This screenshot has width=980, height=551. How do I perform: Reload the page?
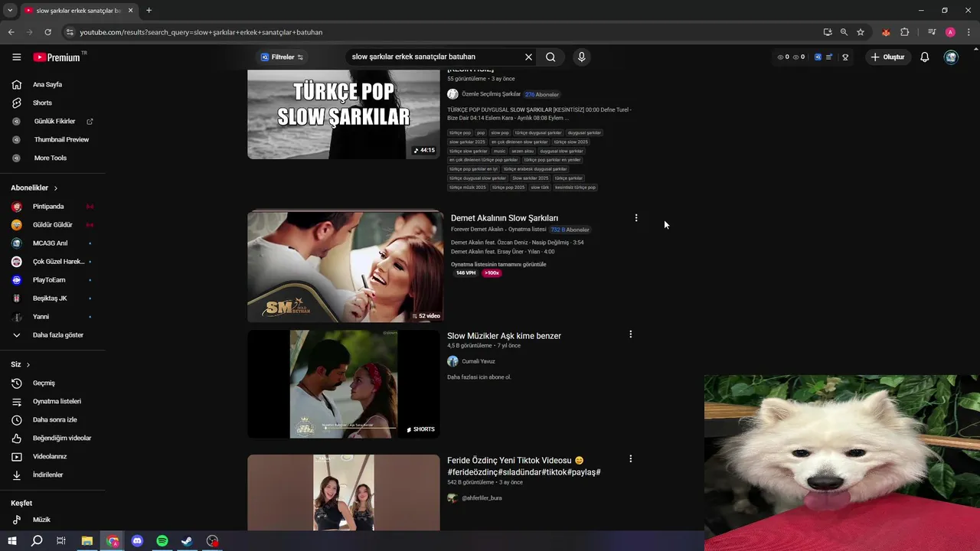(47, 32)
